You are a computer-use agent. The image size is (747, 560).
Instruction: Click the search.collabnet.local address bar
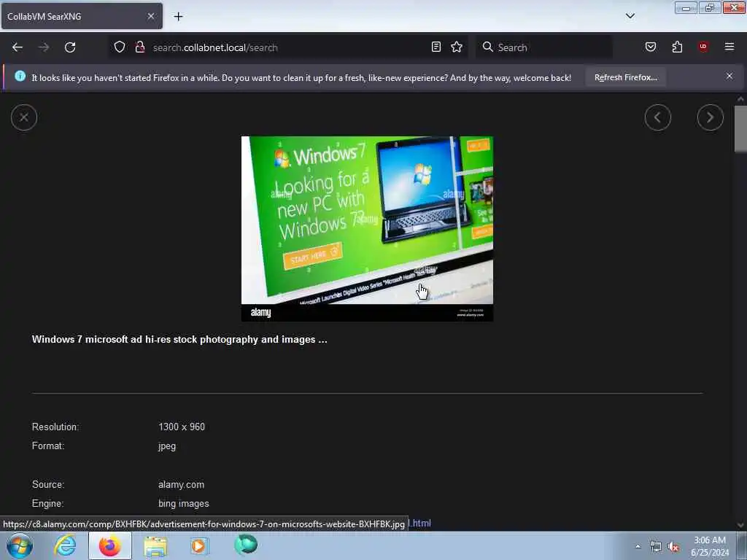[x=289, y=47]
